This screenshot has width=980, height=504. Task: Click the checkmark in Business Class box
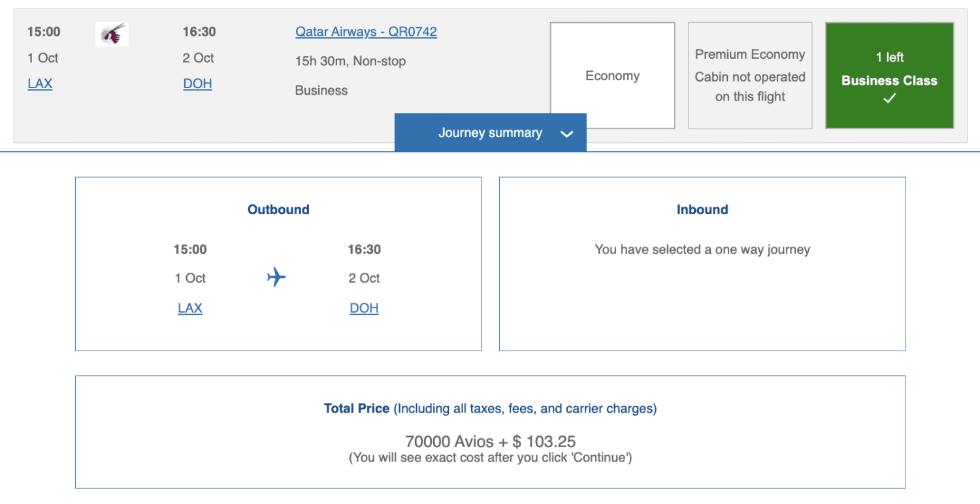[889, 99]
